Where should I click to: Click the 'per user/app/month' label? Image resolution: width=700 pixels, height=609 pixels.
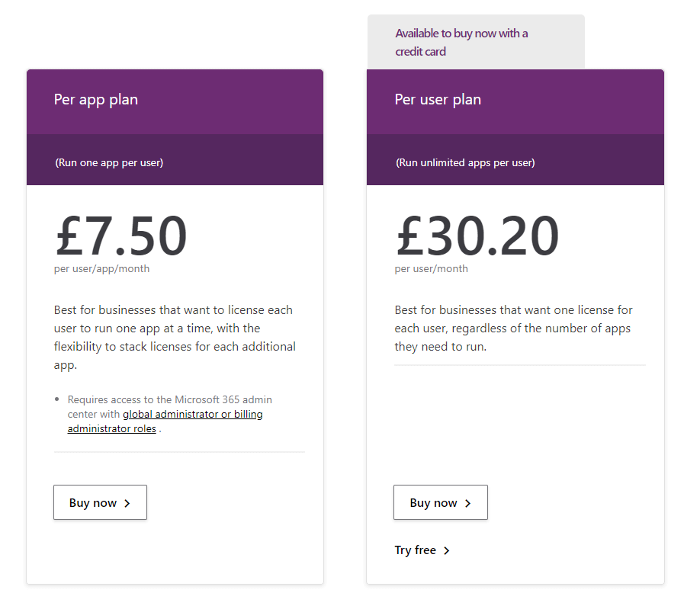click(x=101, y=268)
